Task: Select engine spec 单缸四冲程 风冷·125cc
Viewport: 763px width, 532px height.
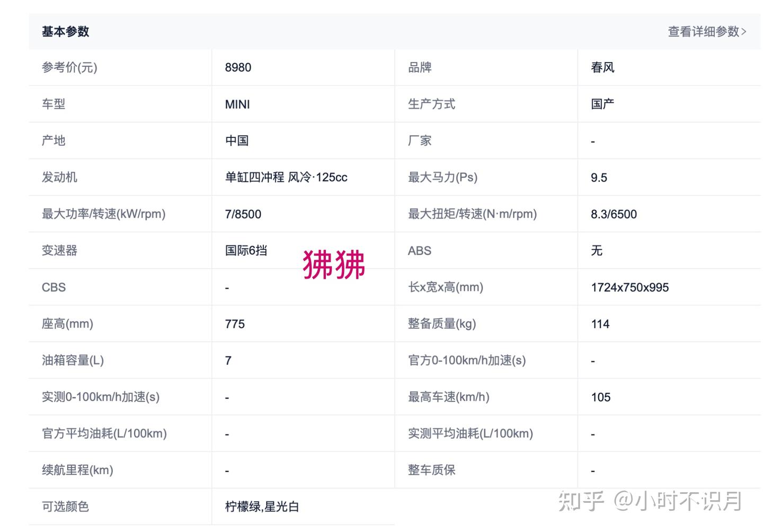Action: pyautogui.click(x=286, y=178)
